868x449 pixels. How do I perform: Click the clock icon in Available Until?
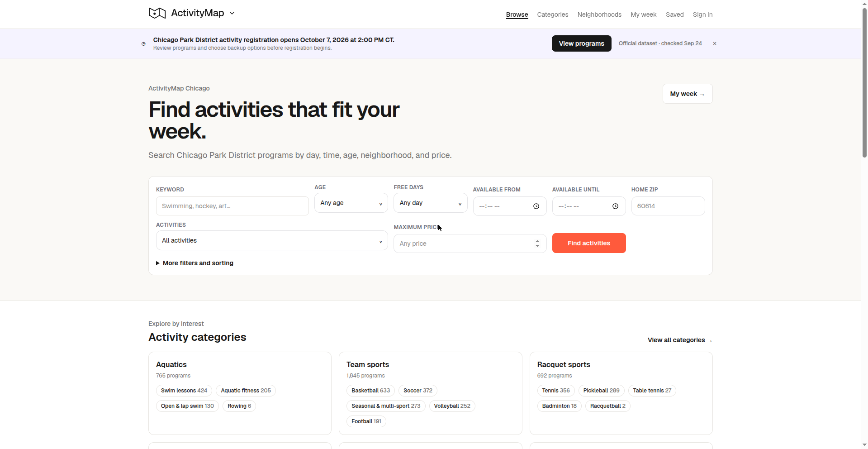615,206
